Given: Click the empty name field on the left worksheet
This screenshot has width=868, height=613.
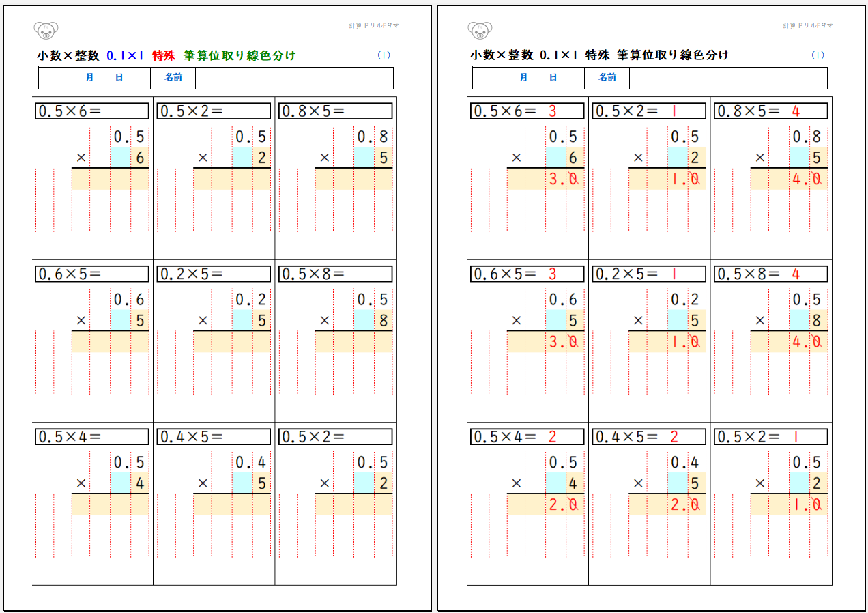Looking at the screenshot, I should [x=293, y=78].
